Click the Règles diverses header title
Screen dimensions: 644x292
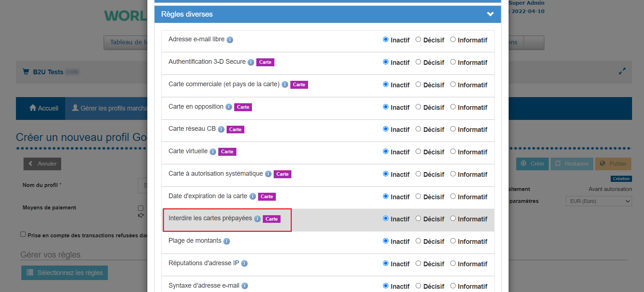(187, 14)
